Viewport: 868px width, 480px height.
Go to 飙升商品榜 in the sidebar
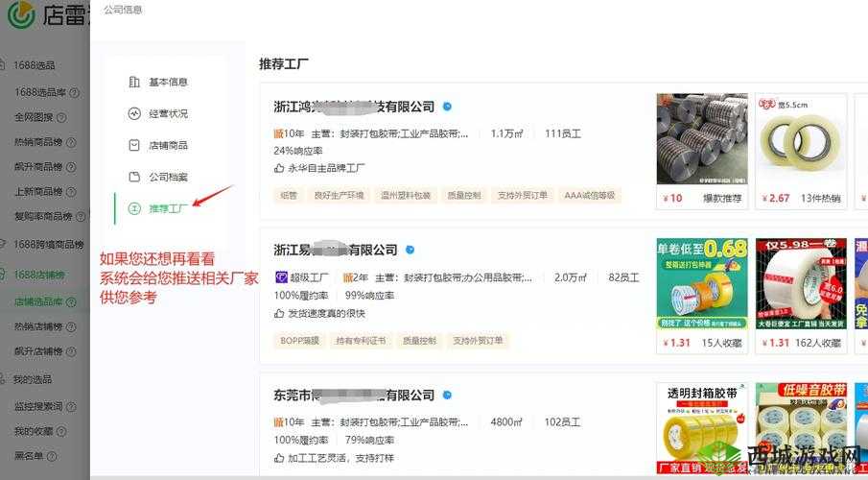(x=38, y=167)
